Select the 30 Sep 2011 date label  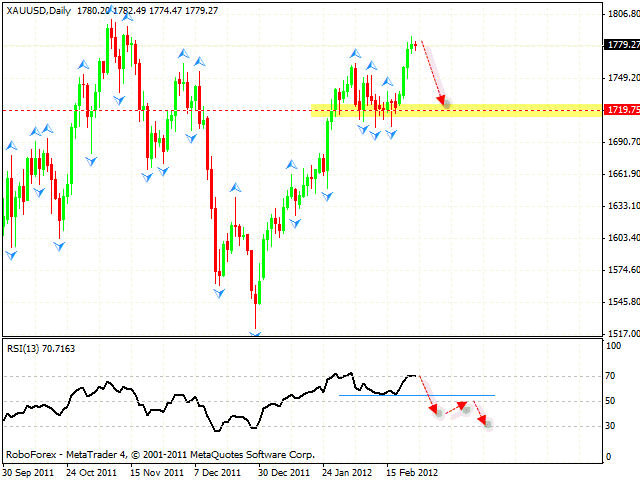coord(28,471)
